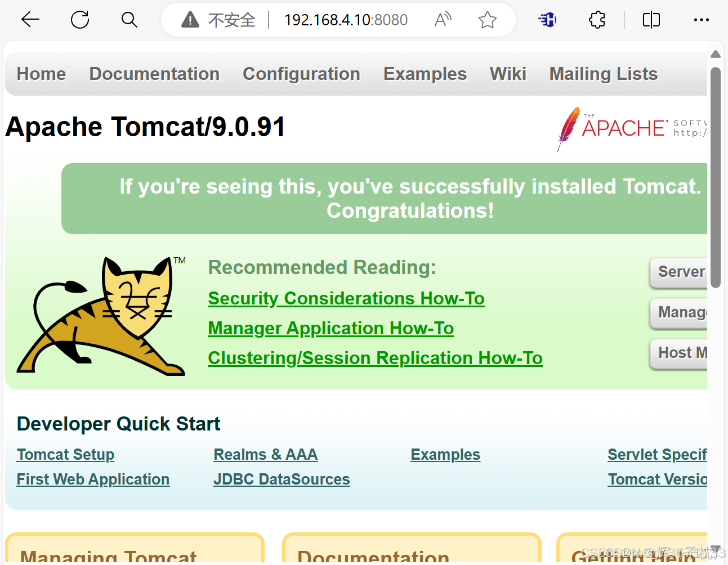Image resolution: width=728 pixels, height=565 pixels.
Task: Click the Tomcat cat mascot image
Action: (102, 316)
